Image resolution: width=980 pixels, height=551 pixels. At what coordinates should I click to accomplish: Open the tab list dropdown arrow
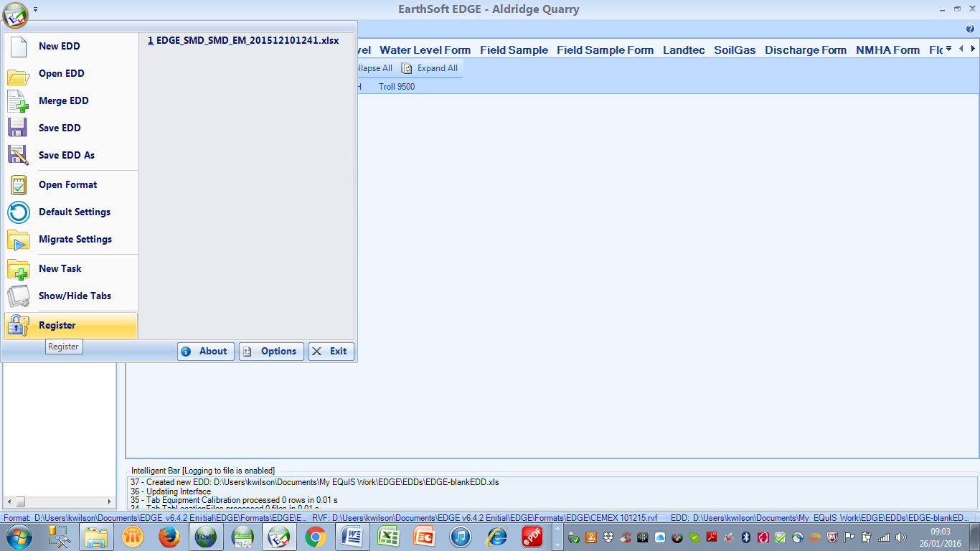tap(949, 49)
